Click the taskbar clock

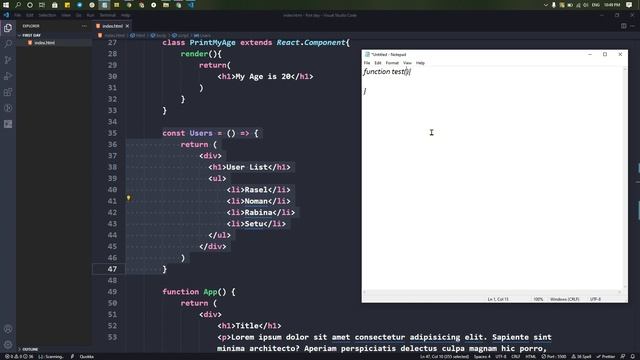coord(612,5)
